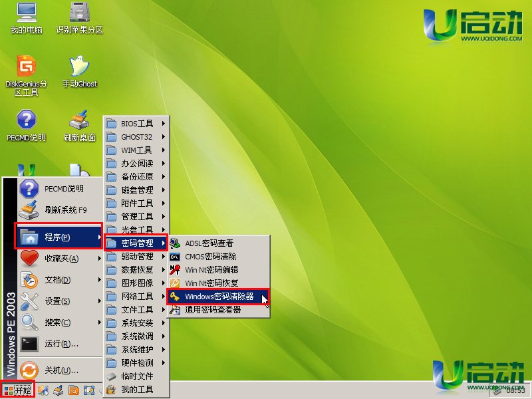Open the 文档(D) Start menu entry
This screenshot has width=532, height=399.
pyautogui.click(x=60, y=280)
